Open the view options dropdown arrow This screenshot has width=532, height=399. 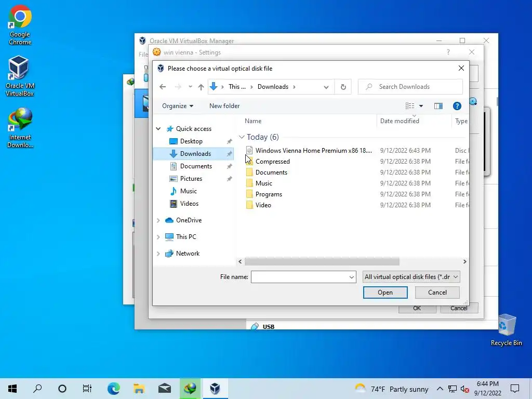[421, 106]
